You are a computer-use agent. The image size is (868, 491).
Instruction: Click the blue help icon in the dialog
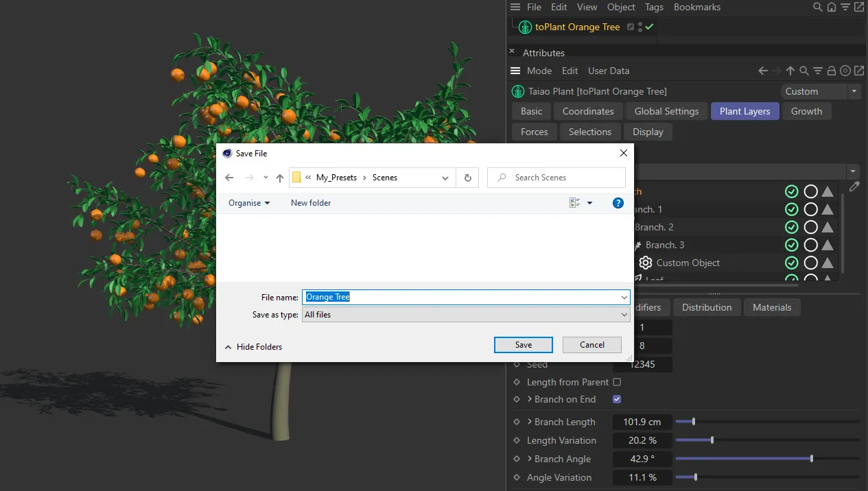(618, 203)
